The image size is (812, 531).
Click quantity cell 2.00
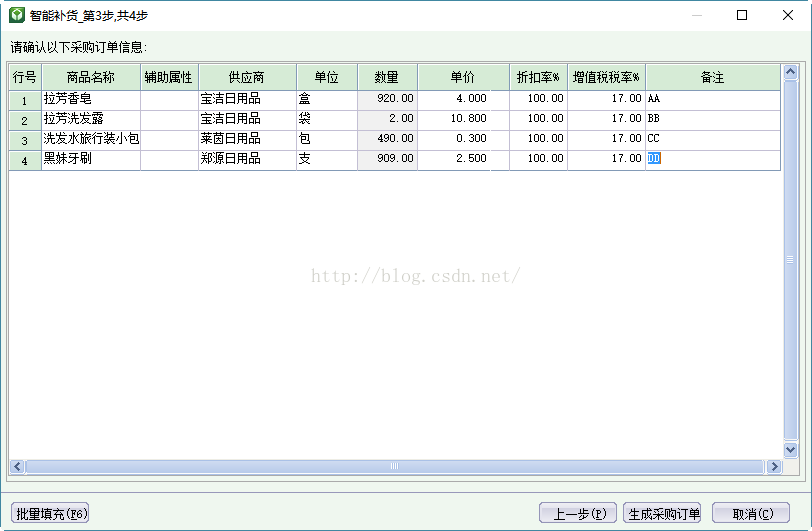(x=387, y=120)
